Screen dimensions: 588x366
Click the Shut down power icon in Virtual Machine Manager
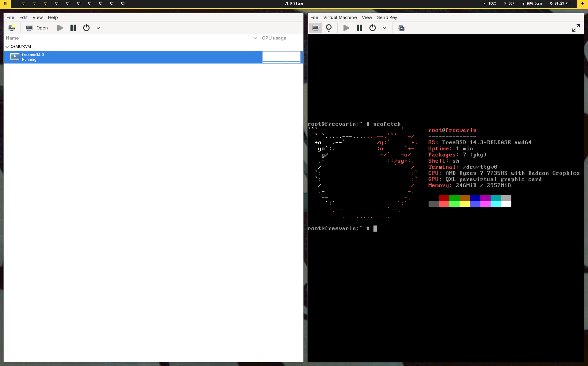click(x=86, y=28)
